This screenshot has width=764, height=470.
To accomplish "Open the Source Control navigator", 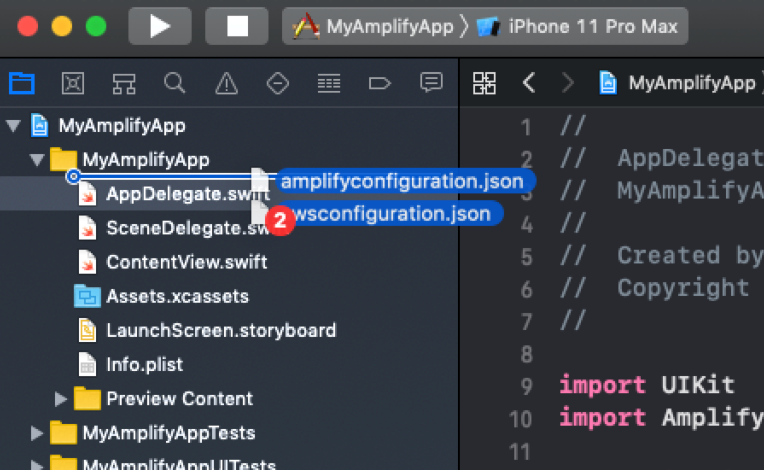I will [73, 83].
